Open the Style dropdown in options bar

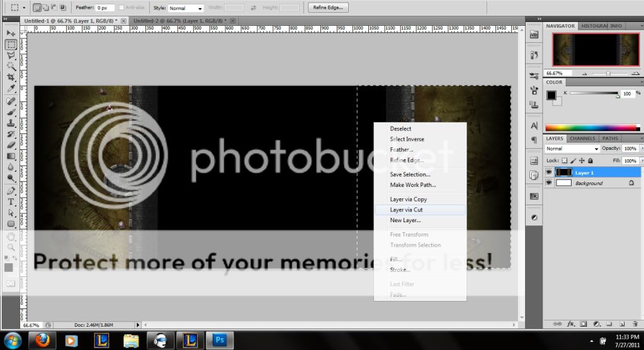pos(186,8)
